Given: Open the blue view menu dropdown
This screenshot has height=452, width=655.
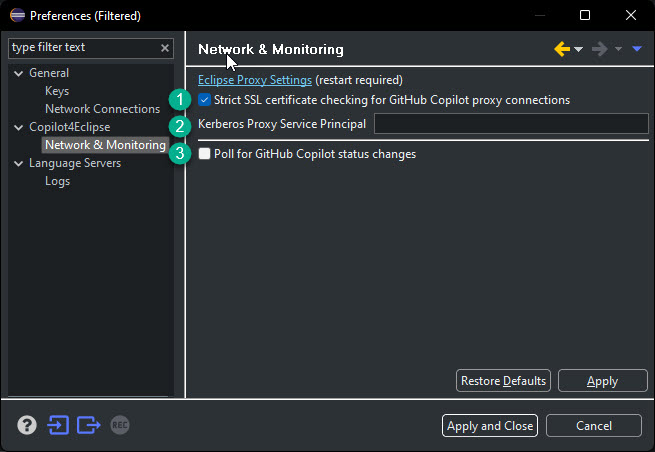Looking at the screenshot, I should pos(637,50).
